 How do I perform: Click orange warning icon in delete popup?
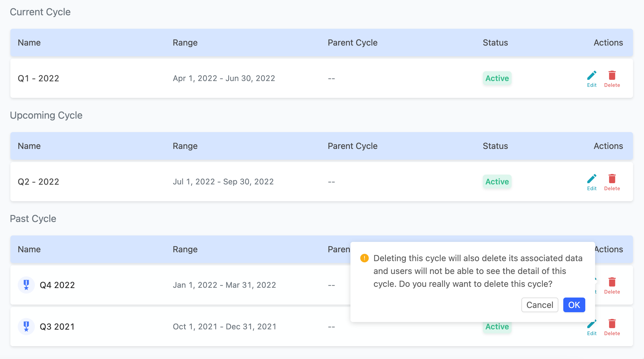point(364,258)
